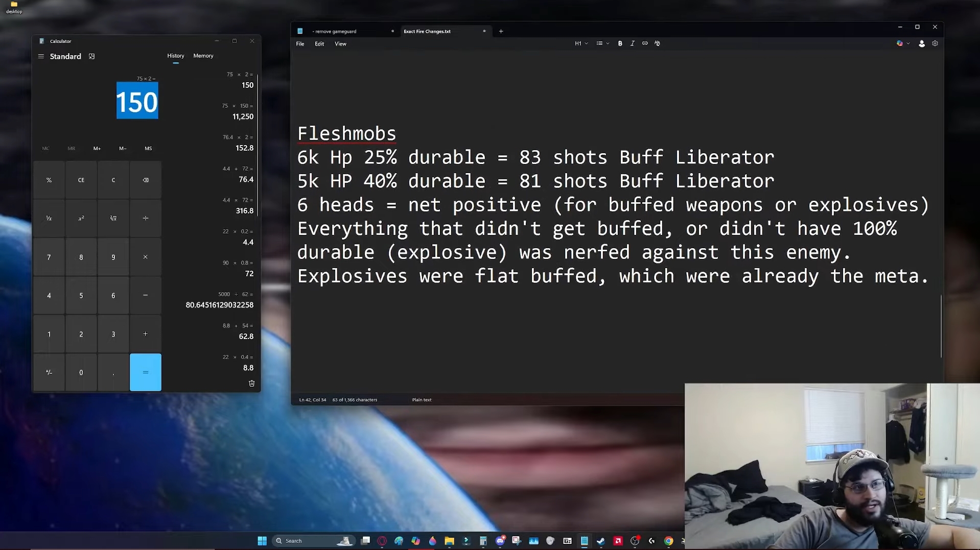Open the Notepad account profile icon
980x550 pixels.
click(x=922, y=44)
